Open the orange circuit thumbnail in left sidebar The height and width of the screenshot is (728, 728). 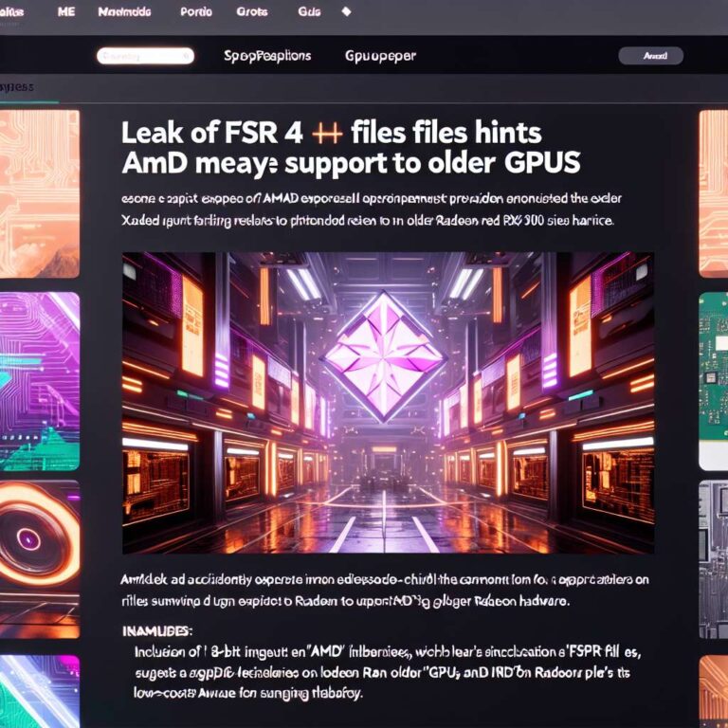click(39, 192)
